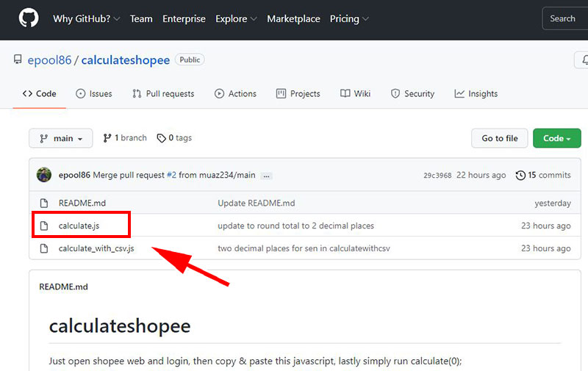588x371 pixels.
Task: Open 'two decimal places for sen' commit
Action: click(304, 248)
